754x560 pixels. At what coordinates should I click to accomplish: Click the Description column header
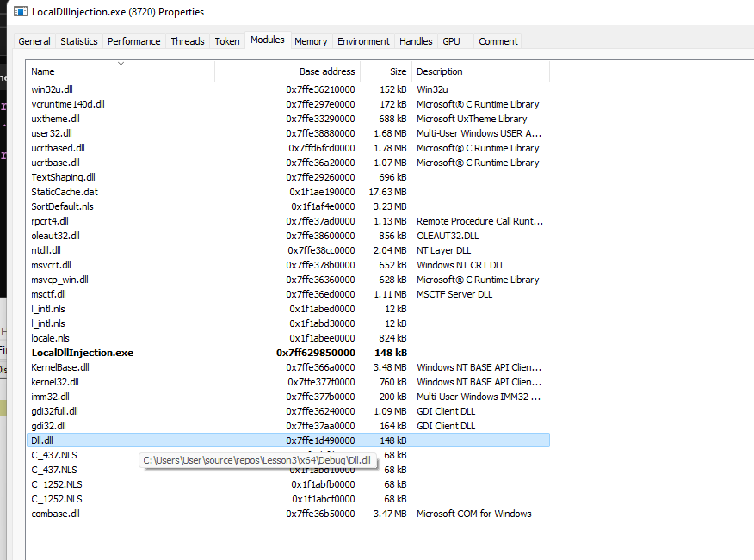click(440, 71)
